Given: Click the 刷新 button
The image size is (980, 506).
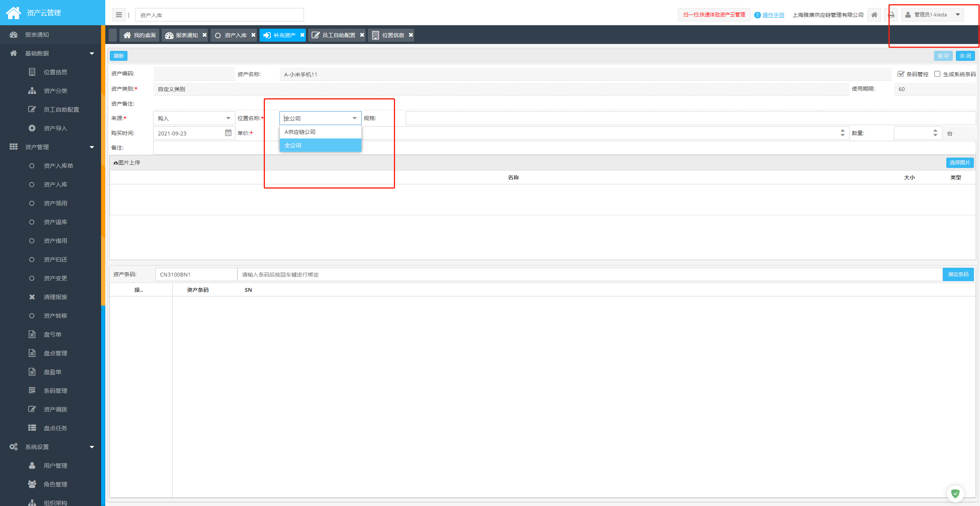Looking at the screenshot, I should (119, 56).
